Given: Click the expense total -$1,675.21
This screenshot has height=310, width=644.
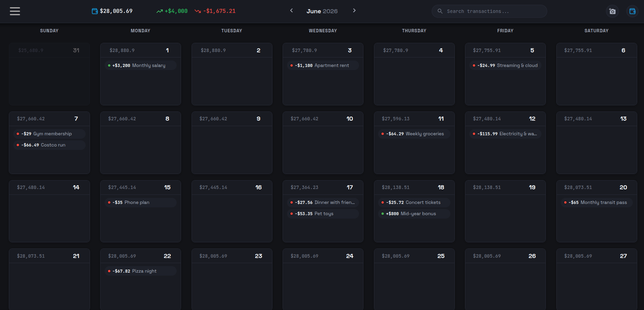Looking at the screenshot, I should point(219,11).
